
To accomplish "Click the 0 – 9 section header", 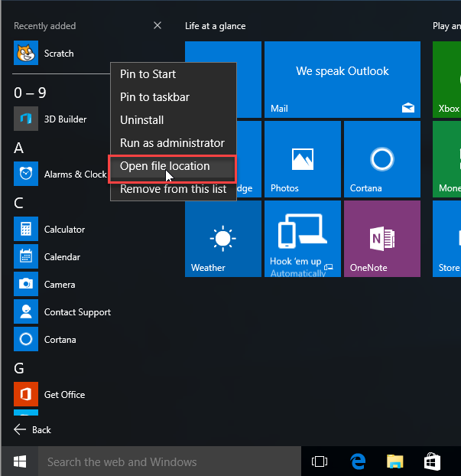I will [x=30, y=93].
